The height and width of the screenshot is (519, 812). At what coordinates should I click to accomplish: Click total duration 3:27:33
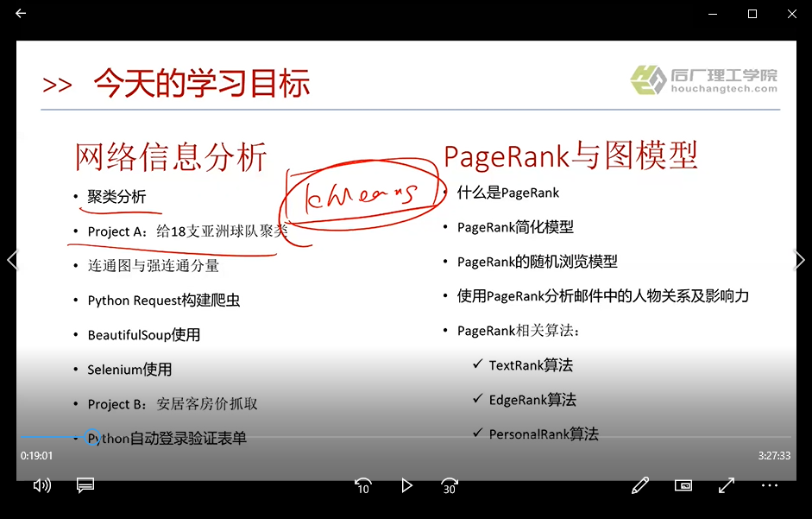point(774,456)
